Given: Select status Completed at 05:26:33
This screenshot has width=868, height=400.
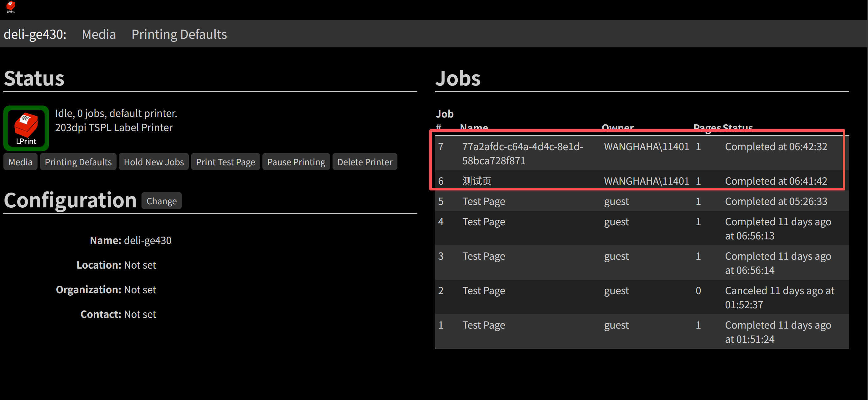Looking at the screenshot, I should [776, 201].
